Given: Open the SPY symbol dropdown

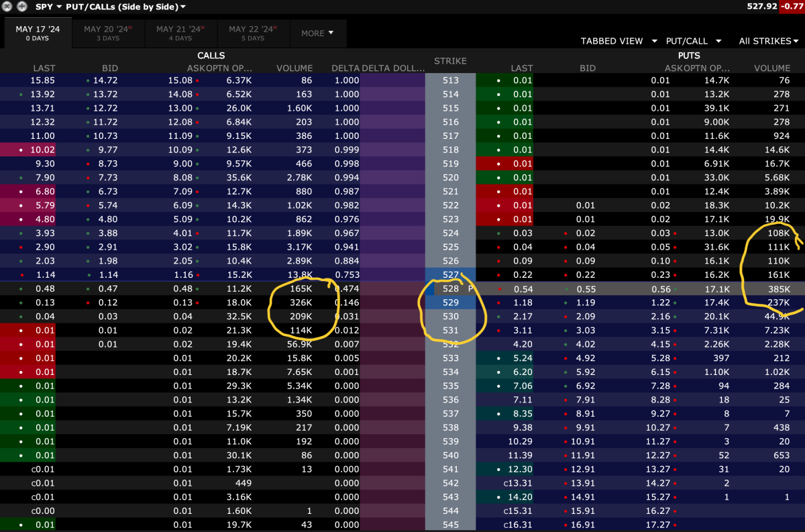Looking at the screenshot, I should [48, 7].
